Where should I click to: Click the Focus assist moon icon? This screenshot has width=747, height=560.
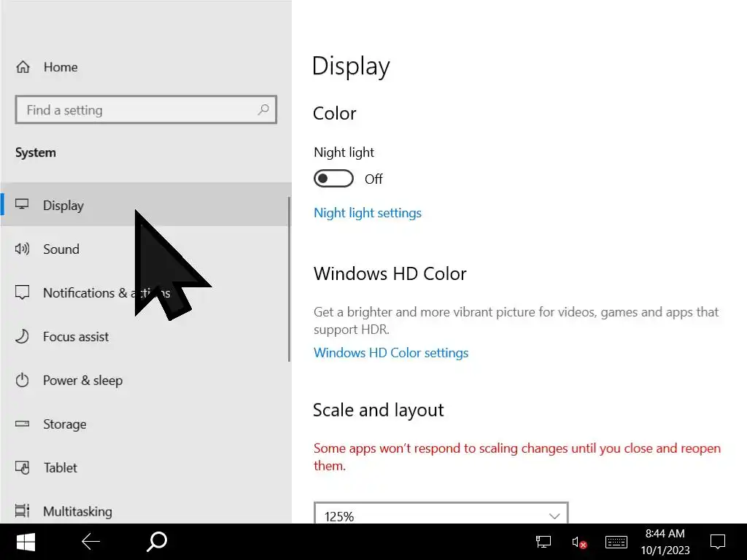pyautogui.click(x=22, y=336)
